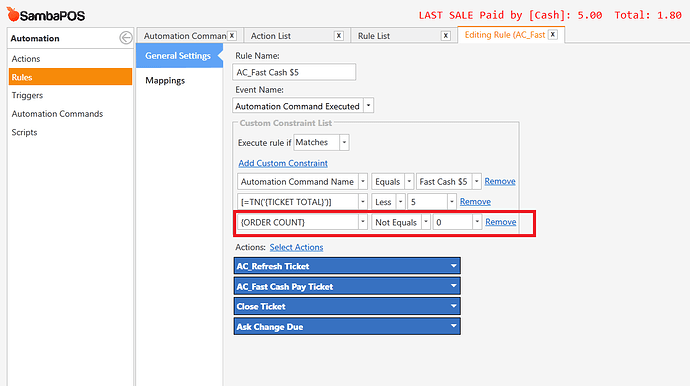Open Mappings section

tap(165, 81)
